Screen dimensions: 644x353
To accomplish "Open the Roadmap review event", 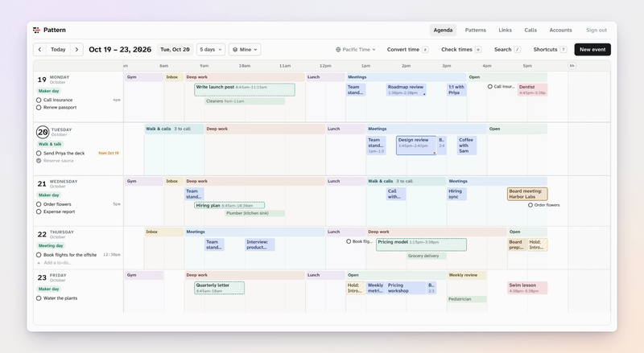I will click(406, 89).
